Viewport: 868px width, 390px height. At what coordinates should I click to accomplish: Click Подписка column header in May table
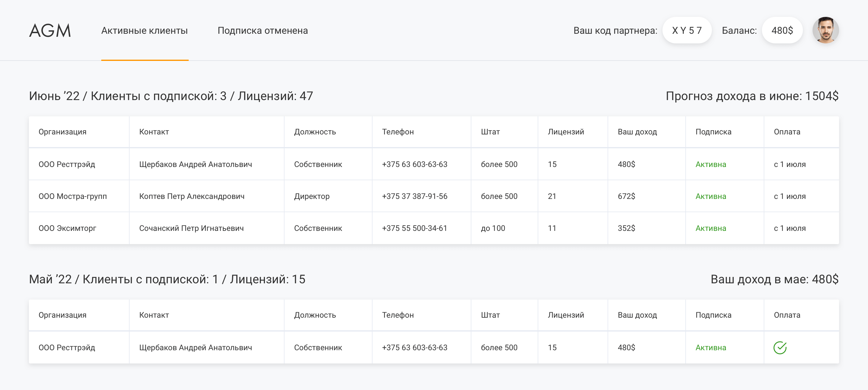pyautogui.click(x=713, y=315)
